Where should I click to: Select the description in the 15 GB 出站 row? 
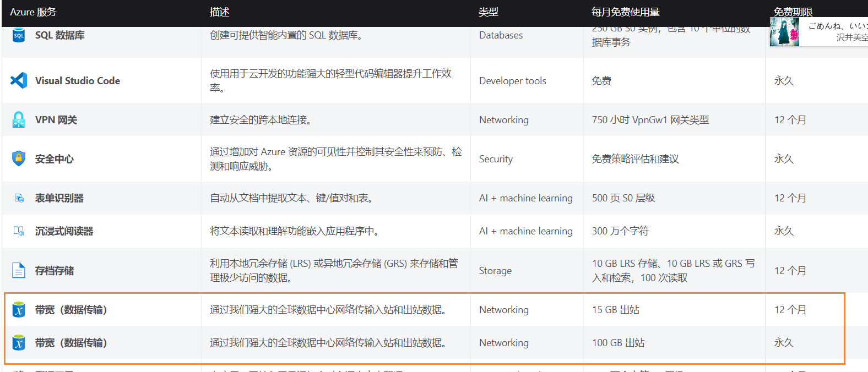(x=328, y=310)
